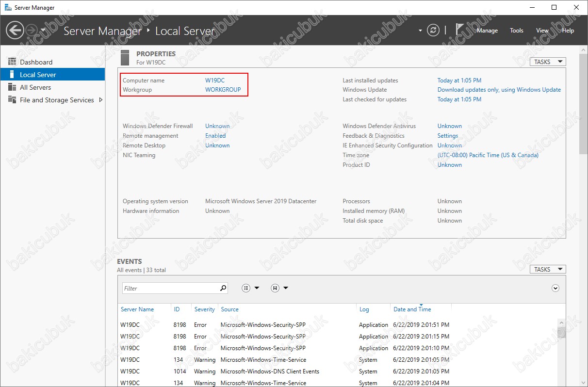Screen dimensions: 588x387
Task: Select the 2:01:15 PM Security-SPP event row
Action: [x=337, y=337]
